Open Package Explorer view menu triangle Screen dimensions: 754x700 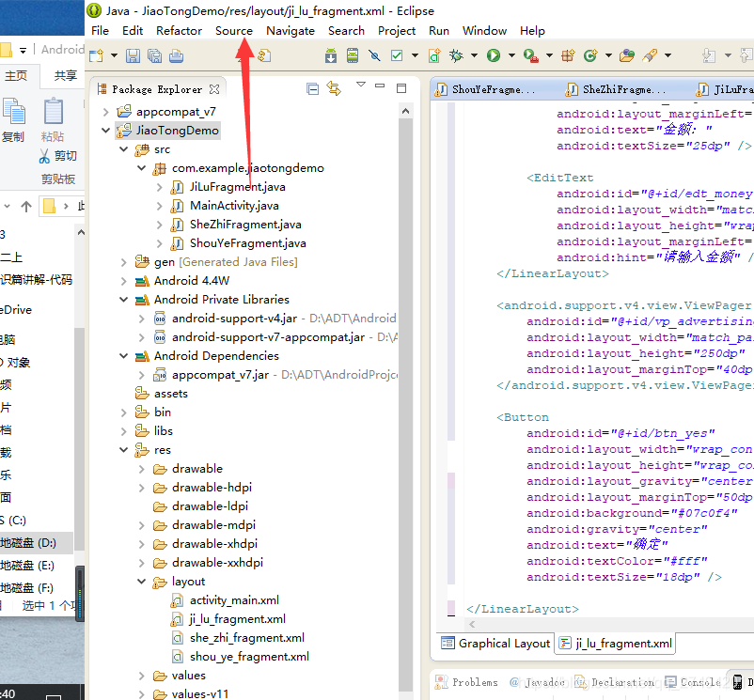point(361,85)
